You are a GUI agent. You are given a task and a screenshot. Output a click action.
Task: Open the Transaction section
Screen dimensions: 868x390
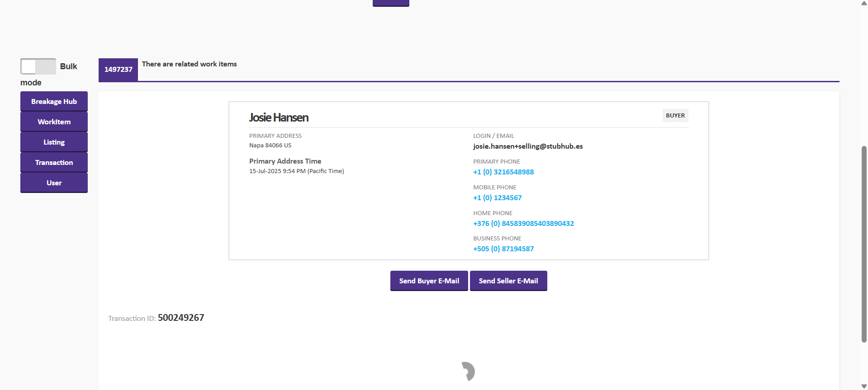click(x=54, y=162)
